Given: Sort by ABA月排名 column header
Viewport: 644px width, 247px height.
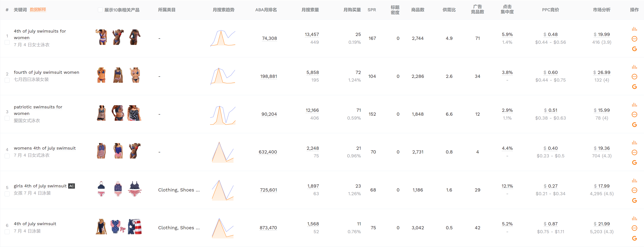Looking at the screenshot, I should click(266, 10).
